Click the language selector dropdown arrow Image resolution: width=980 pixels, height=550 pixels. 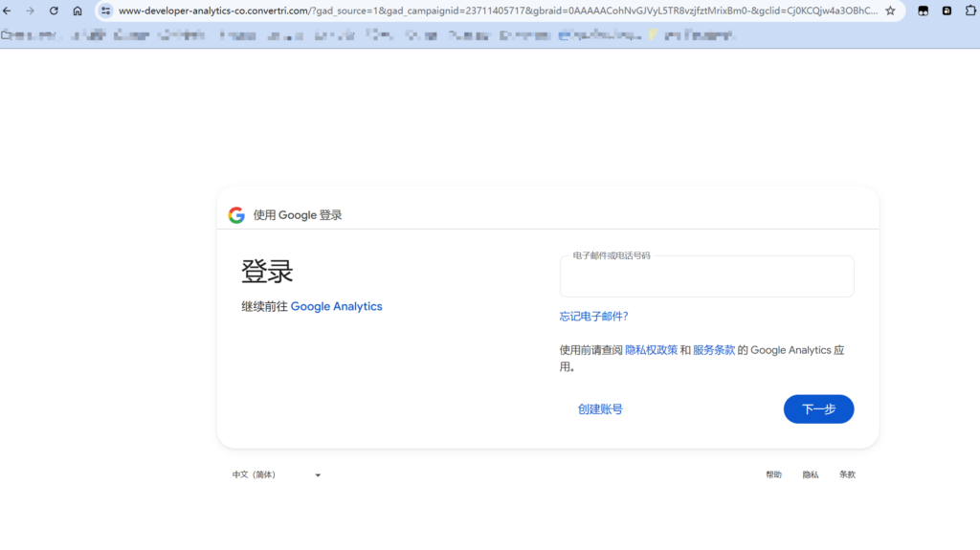pyautogui.click(x=318, y=475)
